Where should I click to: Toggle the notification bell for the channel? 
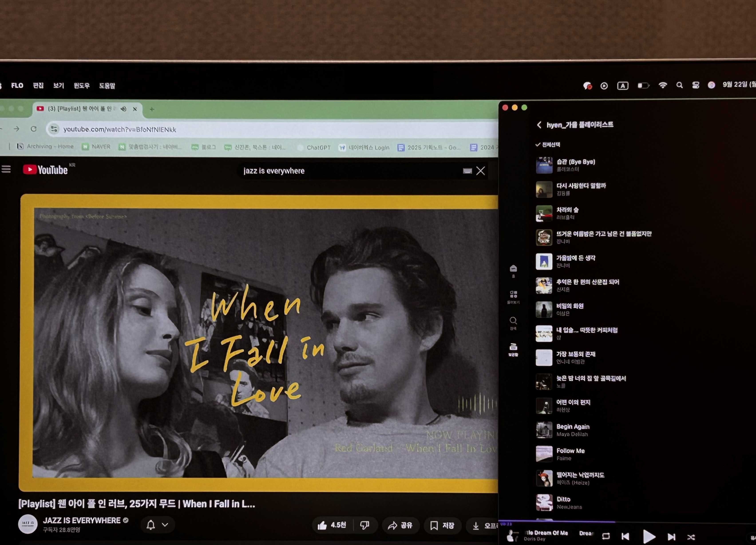point(151,525)
